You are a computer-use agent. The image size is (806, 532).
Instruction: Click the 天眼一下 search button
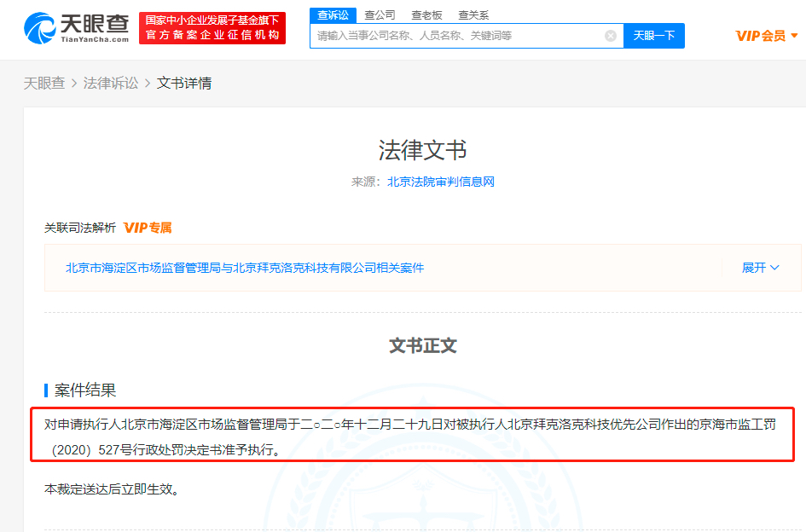tap(654, 36)
